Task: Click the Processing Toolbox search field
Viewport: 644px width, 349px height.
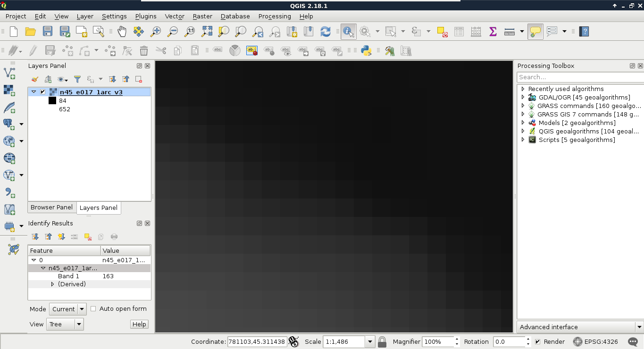Action: click(579, 77)
